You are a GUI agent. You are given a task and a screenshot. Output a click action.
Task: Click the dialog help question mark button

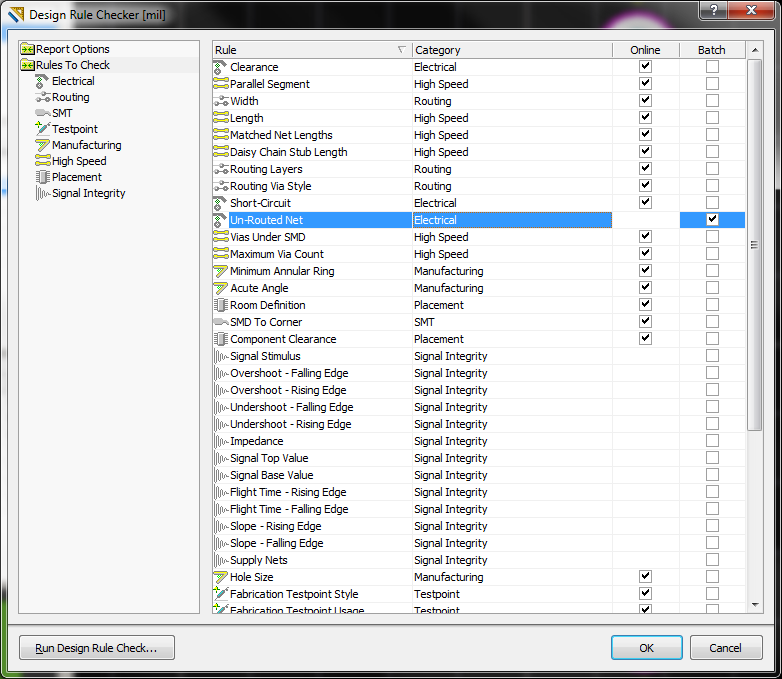[x=713, y=9]
